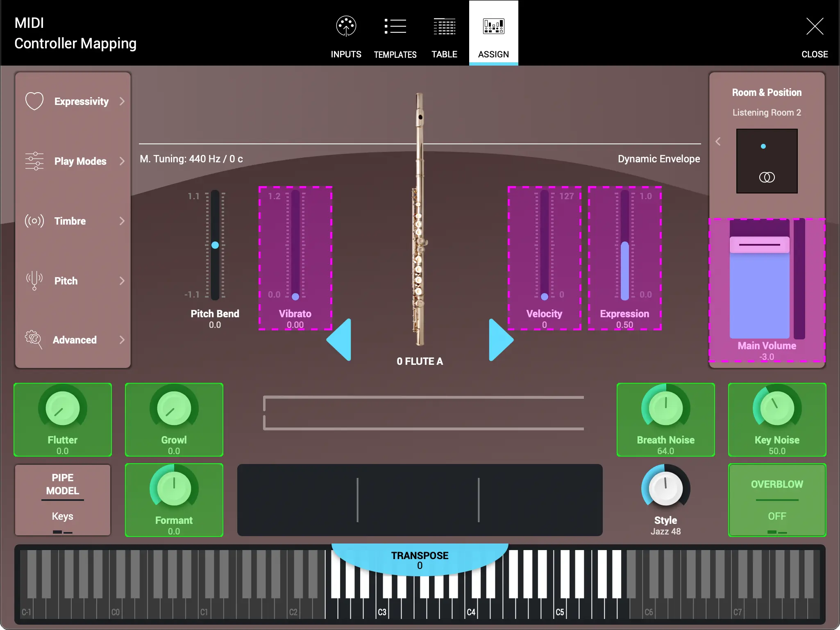Open the Inputs panel icon

point(345,26)
